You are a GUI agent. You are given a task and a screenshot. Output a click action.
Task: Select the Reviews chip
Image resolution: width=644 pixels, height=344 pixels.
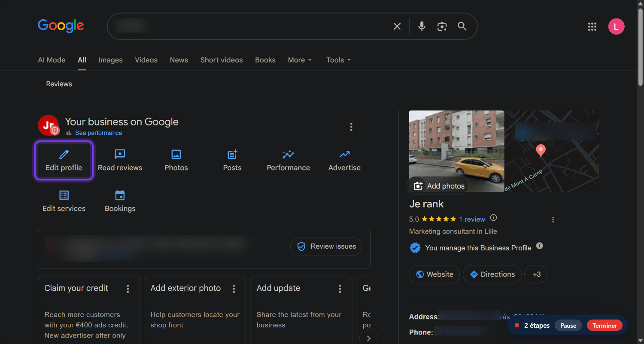59,84
